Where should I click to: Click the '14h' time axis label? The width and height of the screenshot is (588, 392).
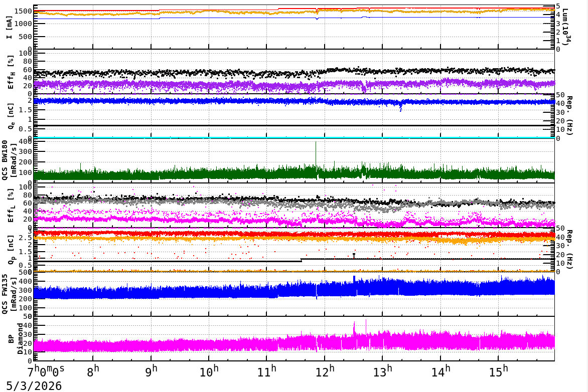[440, 371]
